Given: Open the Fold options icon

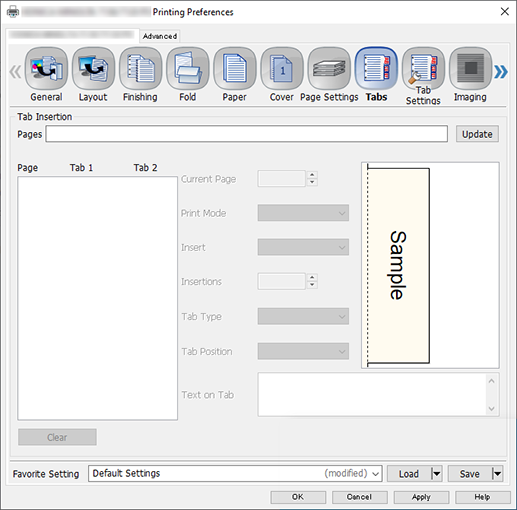Looking at the screenshot, I should pyautogui.click(x=188, y=69).
